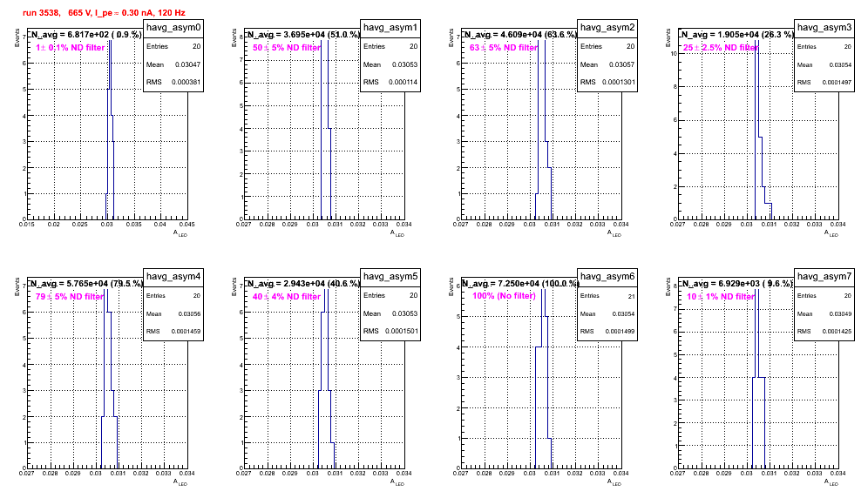Image resolution: width=868 pixels, height=498 pixels.
Task: Click the '63± 5% ND filter' label
Action: [504, 48]
